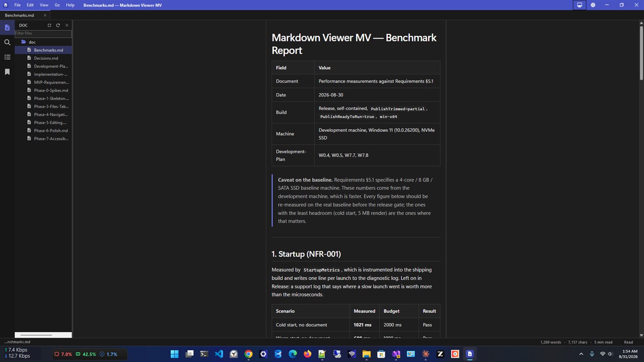Image resolution: width=644 pixels, height=362 pixels.
Task: Open Phase-4-Navigati... file in tree
Action: click(43, 115)
